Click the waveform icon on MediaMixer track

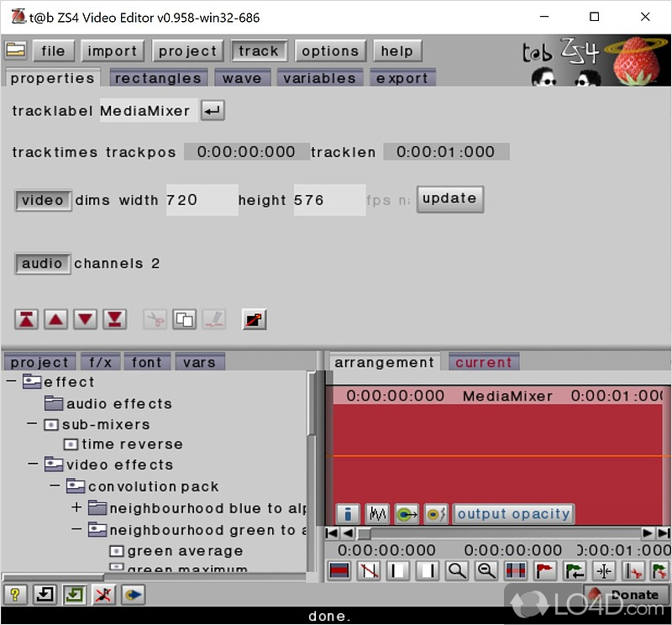377,514
